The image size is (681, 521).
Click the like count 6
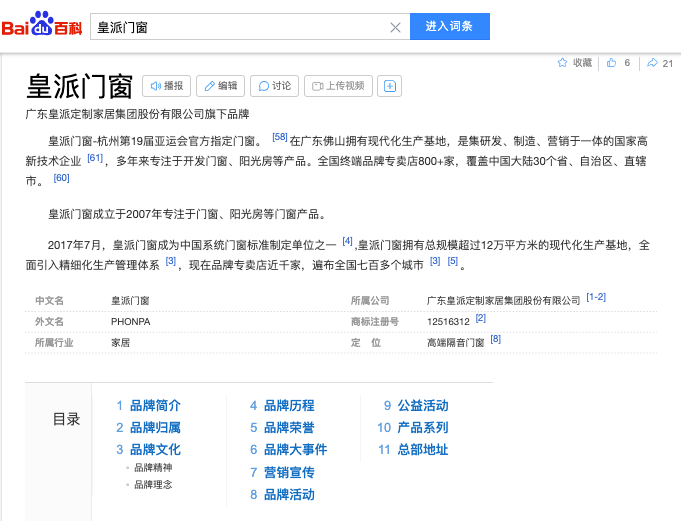tap(627, 63)
